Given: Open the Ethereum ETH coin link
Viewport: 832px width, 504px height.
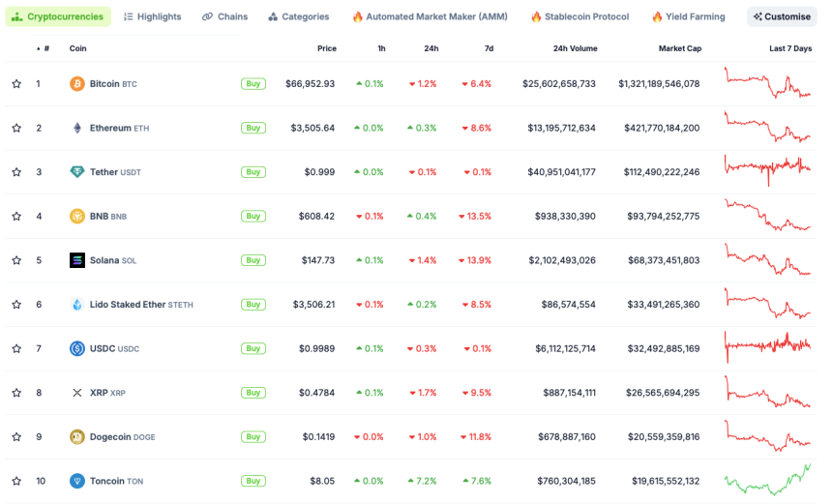Looking at the screenshot, I should click(119, 128).
